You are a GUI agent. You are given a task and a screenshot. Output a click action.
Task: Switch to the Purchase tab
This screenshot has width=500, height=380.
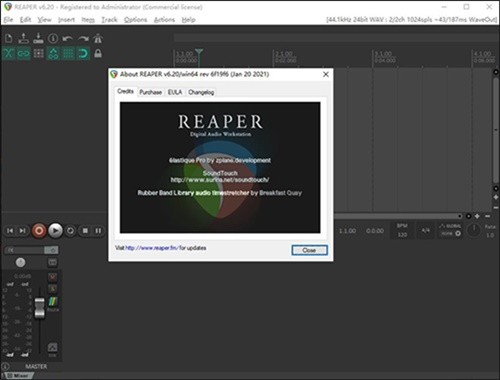151,92
